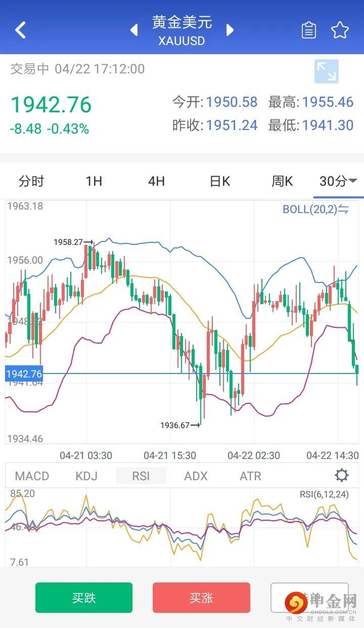Screen dimensions: 364x628
Task: Switch to next instrument with right triangle
Action: (230, 30)
